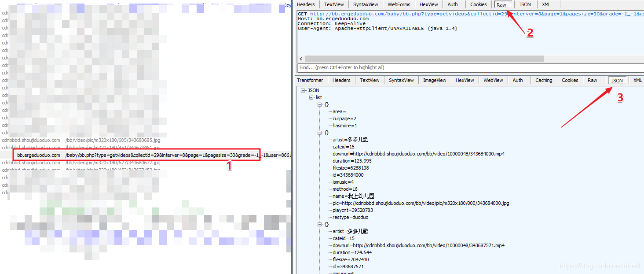Viewport: 644px width, 274px height.
Task: Switch to response Headers tab
Action: [x=341, y=80]
